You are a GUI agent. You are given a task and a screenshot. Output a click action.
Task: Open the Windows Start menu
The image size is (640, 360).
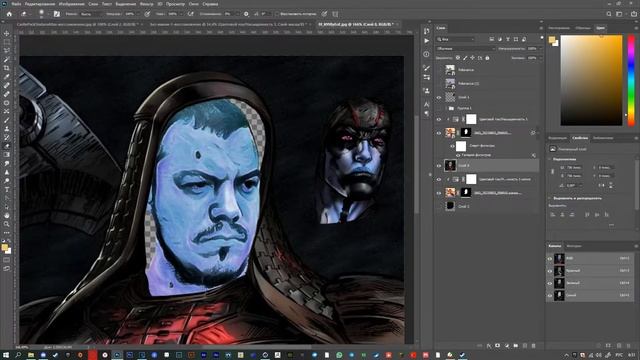click(6, 355)
